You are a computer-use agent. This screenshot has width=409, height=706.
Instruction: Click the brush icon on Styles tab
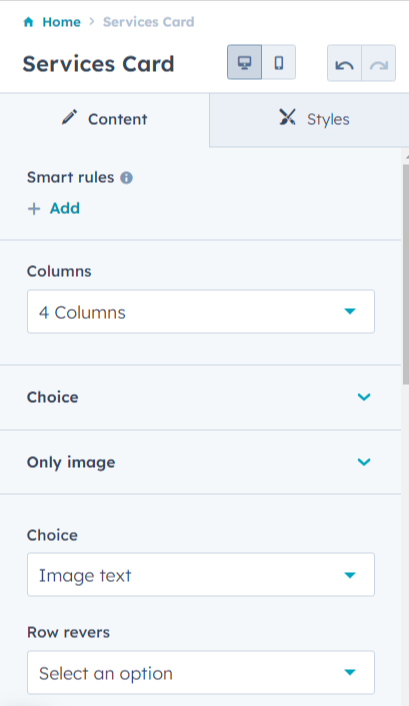point(287,117)
